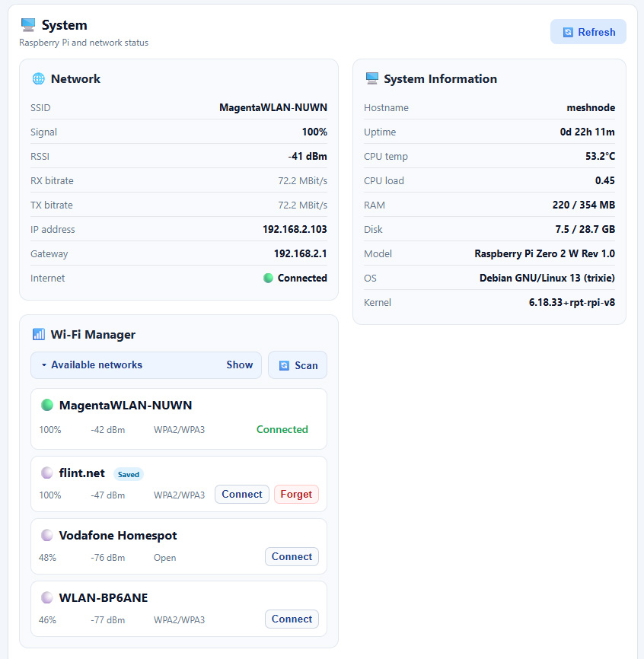The height and width of the screenshot is (659, 644).
Task: Click the TX bitrate value 72.2 MBit/s
Action: [303, 205]
